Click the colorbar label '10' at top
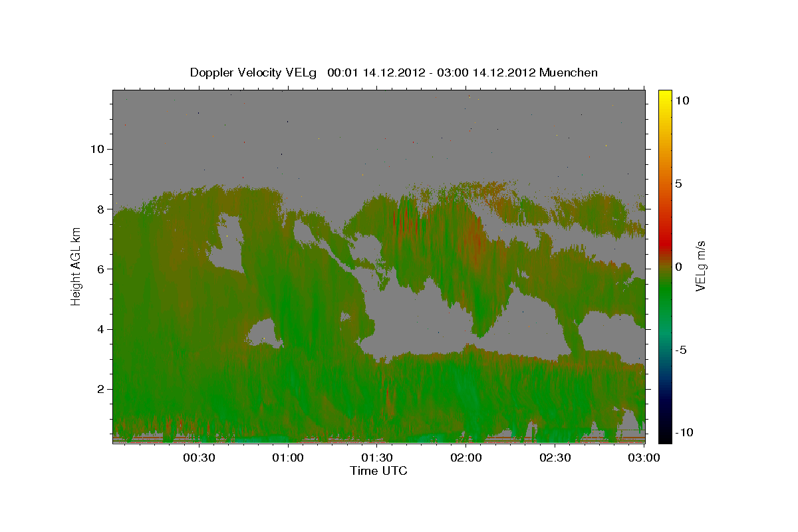798x532 pixels. click(x=682, y=100)
